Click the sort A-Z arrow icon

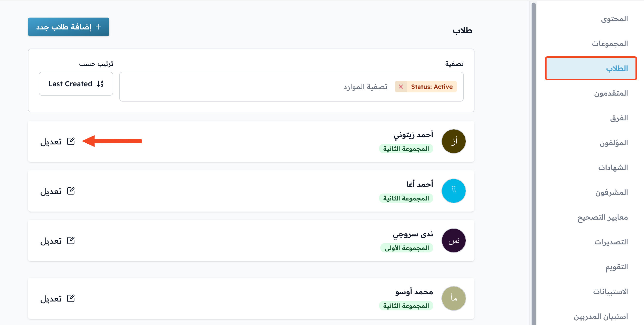tap(100, 84)
